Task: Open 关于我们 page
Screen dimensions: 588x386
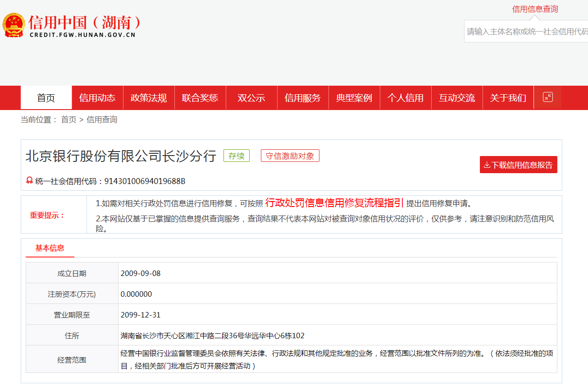Action: 508,98
